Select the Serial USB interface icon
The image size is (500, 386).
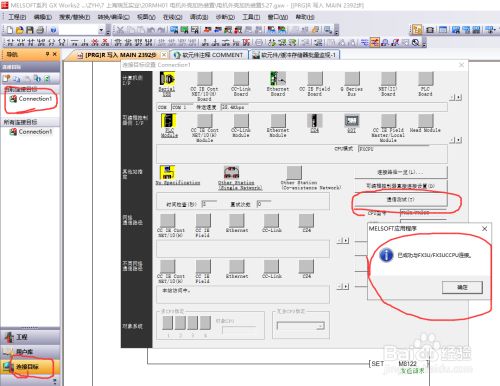tap(167, 79)
